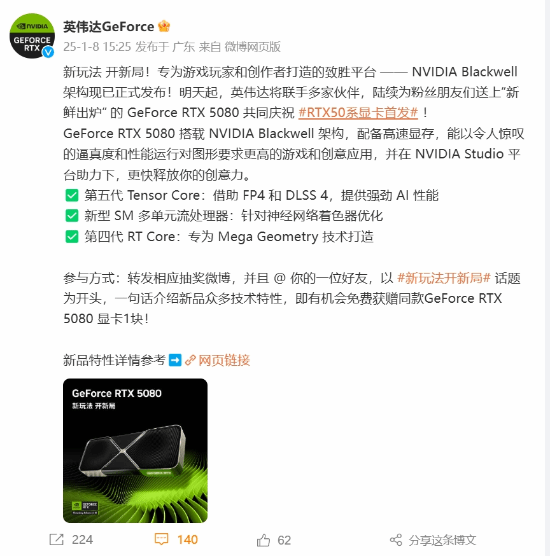Click the blue verified badge on avatar
This screenshot has width=550, height=556.
point(48,52)
